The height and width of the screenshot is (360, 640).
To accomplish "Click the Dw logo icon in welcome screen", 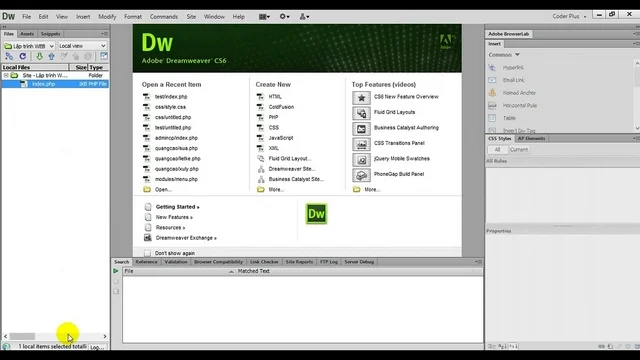I will pyautogui.click(x=316, y=214).
